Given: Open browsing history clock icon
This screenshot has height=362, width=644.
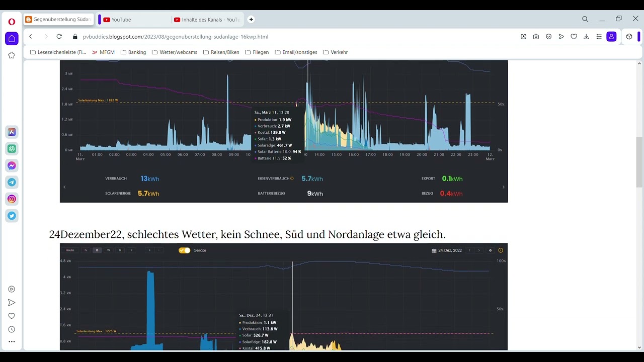Looking at the screenshot, I should pyautogui.click(x=12, y=329).
